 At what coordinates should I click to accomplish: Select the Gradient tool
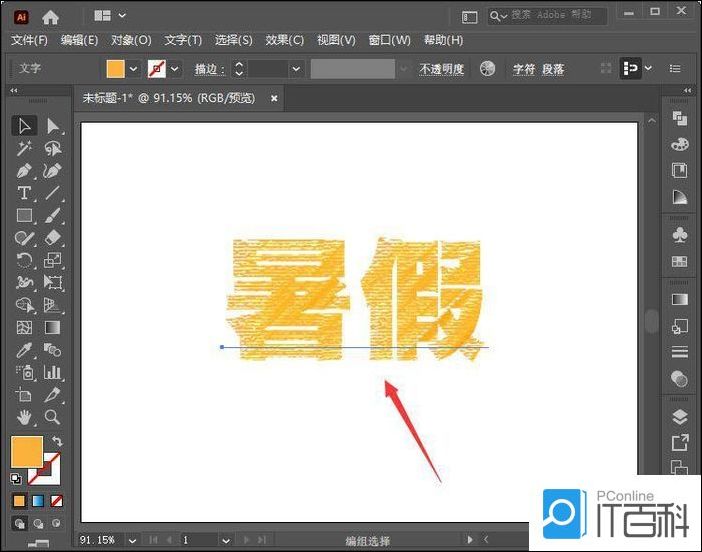pyautogui.click(x=53, y=327)
